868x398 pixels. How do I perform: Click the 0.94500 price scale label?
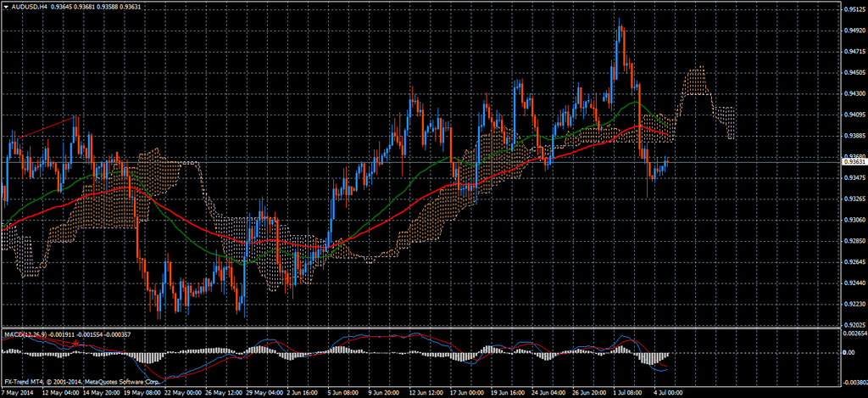coord(854,74)
